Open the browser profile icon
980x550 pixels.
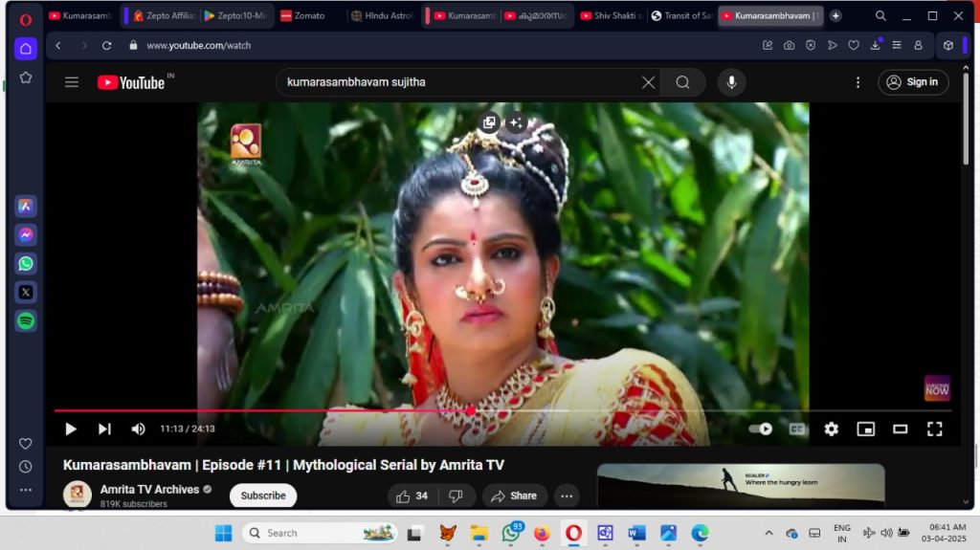[918, 46]
